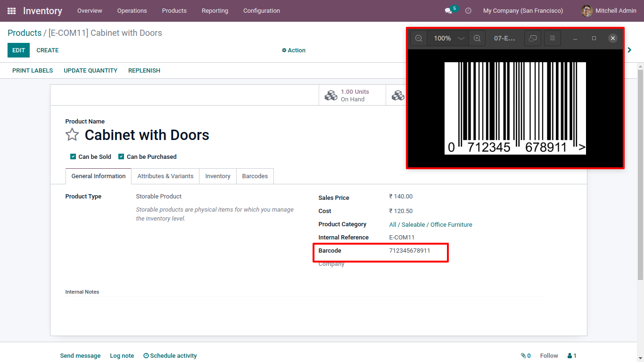Click Internal Notes label

82,292
